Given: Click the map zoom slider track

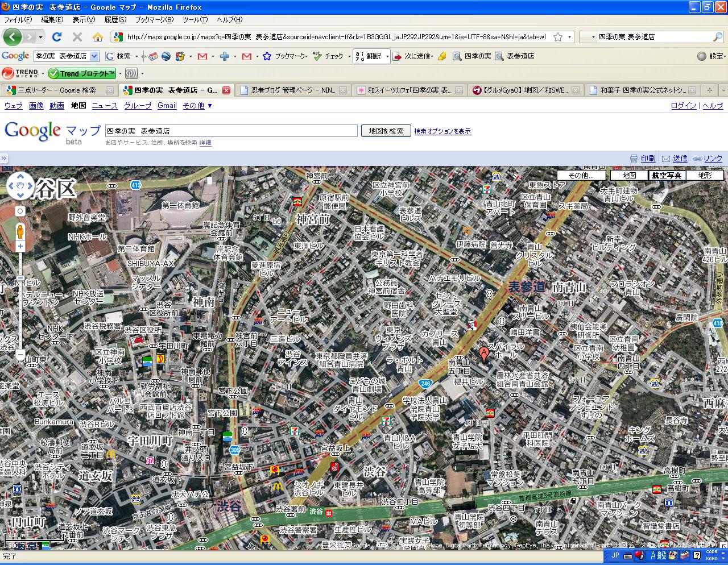Looking at the screenshot, I should (20, 301).
